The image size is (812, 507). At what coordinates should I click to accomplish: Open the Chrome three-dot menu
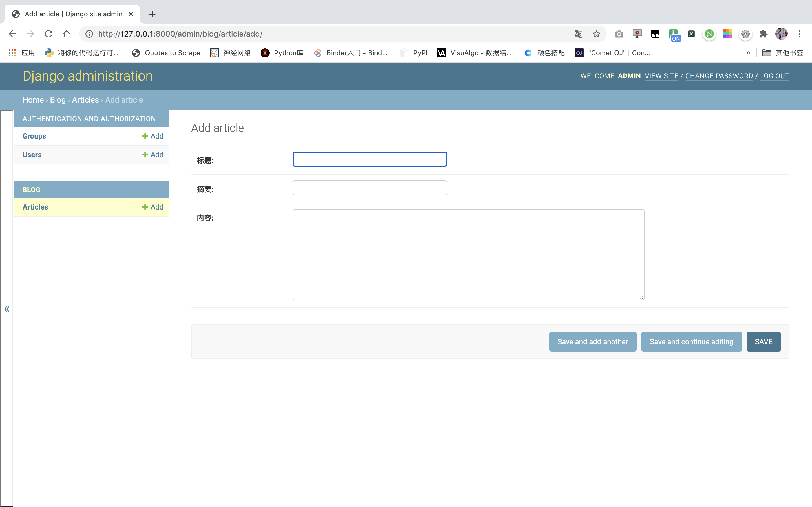[x=800, y=34]
